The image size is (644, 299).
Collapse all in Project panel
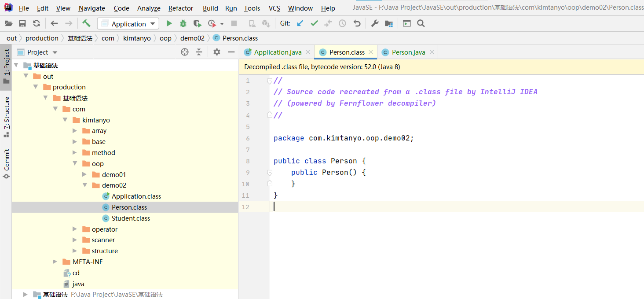coord(199,52)
